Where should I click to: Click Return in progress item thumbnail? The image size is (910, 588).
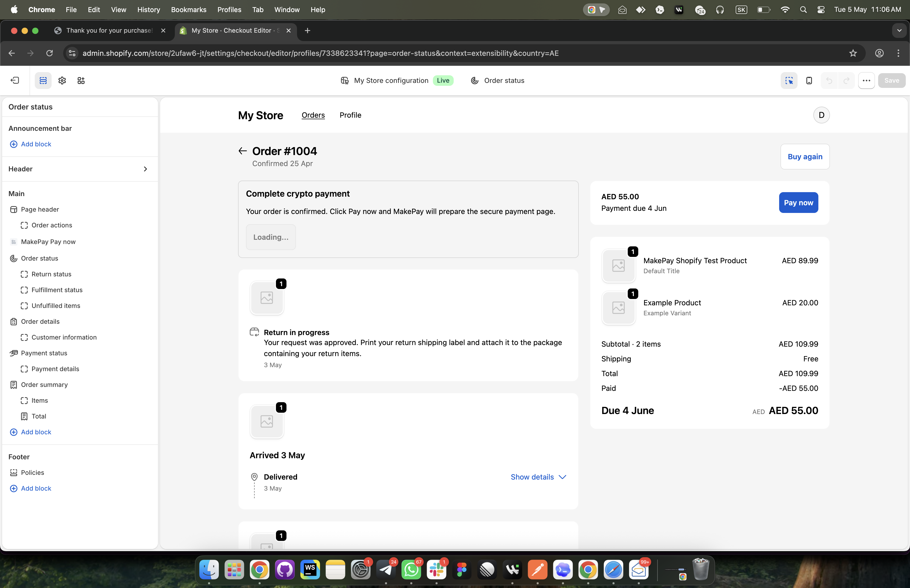tap(266, 298)
